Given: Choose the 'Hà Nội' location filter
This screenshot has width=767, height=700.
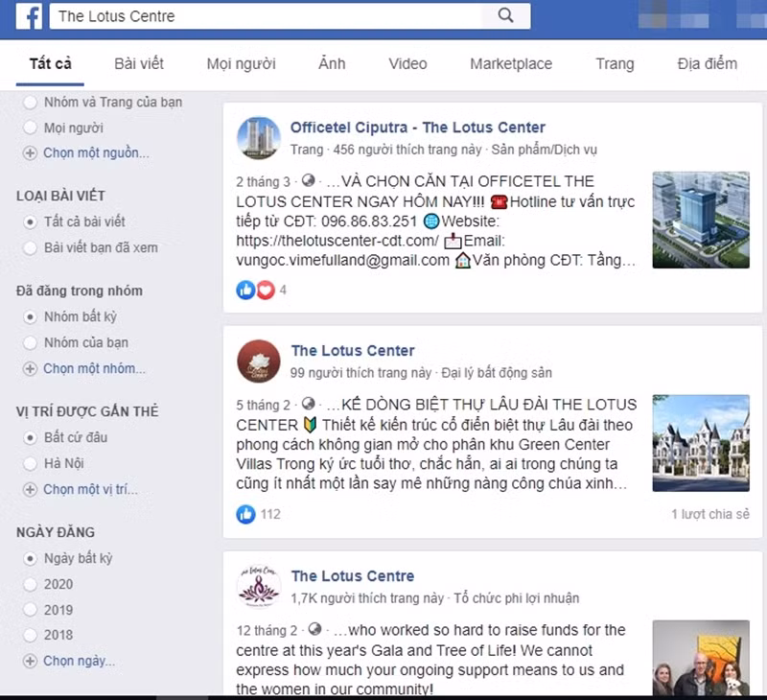Looking at the screenshot, I should 31,463.
